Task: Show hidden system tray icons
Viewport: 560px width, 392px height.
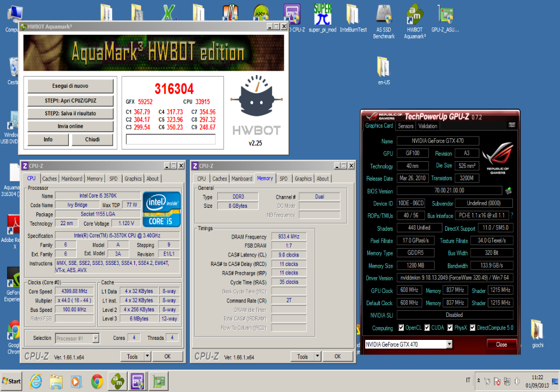Action: pyautogui.click(x=479, y=381)
